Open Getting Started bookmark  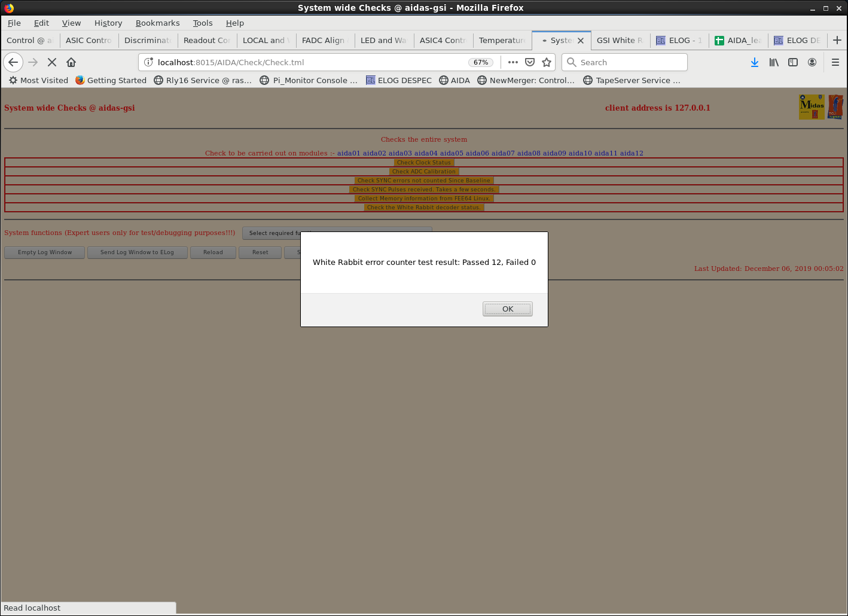click(111, 80)
